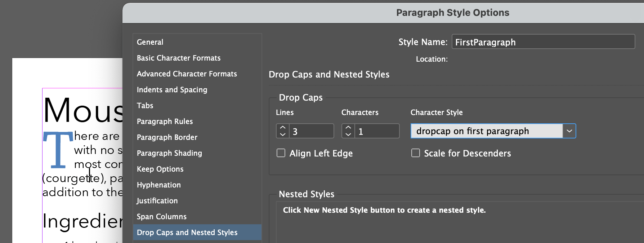Select Basic Character Formats category
Image resolution: width=644 pixels, height=243 pixels.
197,58
